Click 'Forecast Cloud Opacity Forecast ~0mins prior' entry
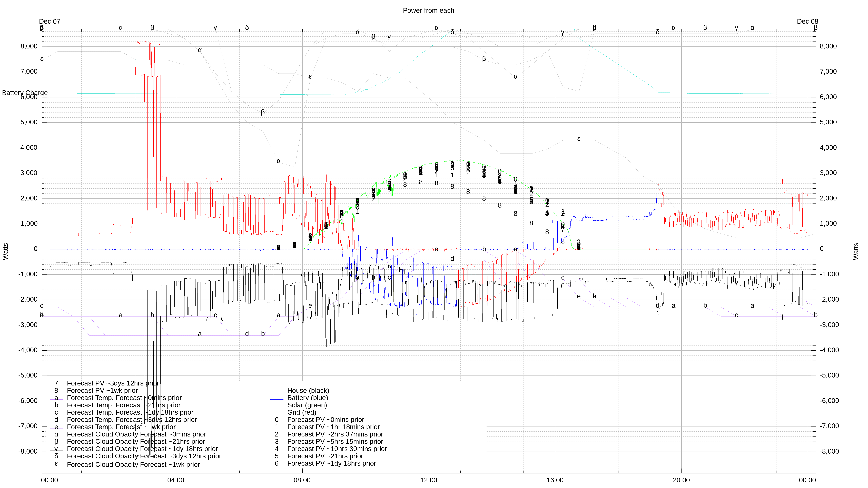 [136, 434]
